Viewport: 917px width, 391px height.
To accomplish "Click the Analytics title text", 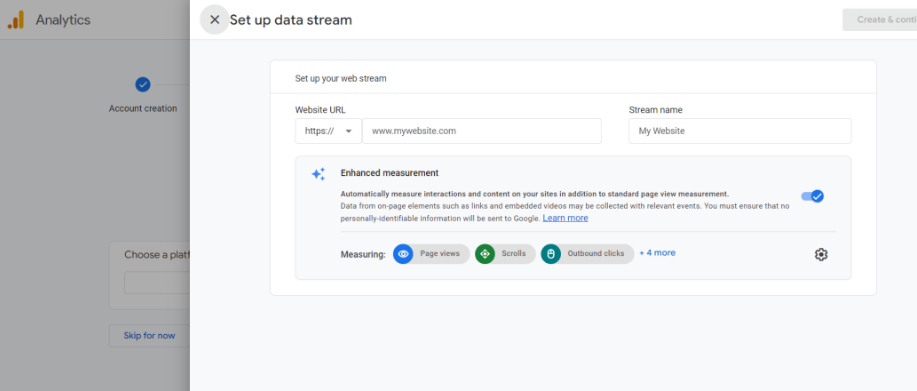I will coord(63,20).
